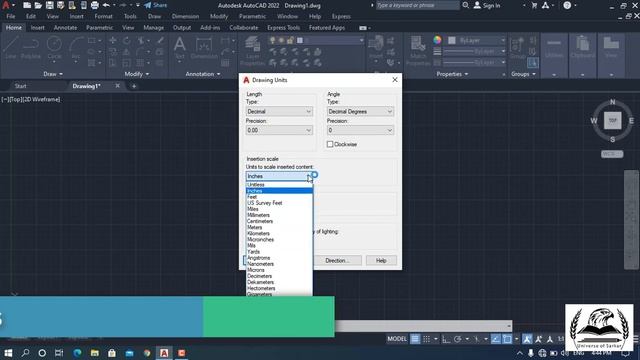Open the Length Type dropdown showing Decimal
The height and width of the screenshot is (360, 640).
pos(279,111)
